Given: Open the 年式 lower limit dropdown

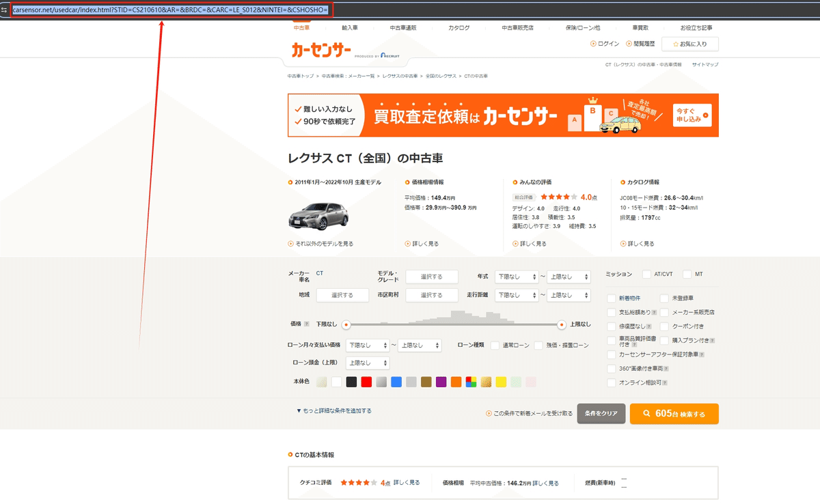Looking at the screenshot, I should click(x=517, y=277).
